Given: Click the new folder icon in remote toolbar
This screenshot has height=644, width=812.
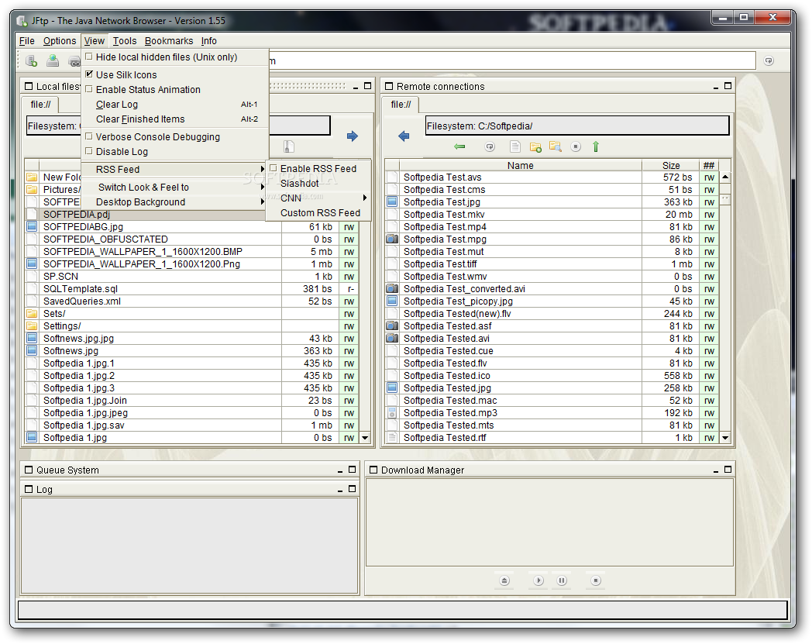Looking at the screenshot, I should click(x=535, y=146).
